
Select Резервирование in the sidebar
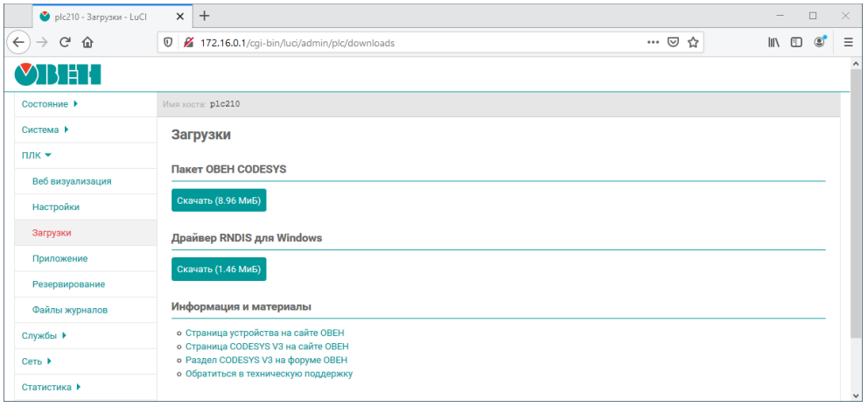tap(68, 284)
